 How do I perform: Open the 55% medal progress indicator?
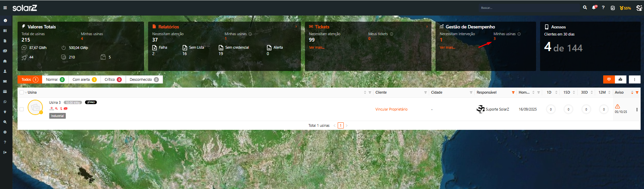coord(625,8)
